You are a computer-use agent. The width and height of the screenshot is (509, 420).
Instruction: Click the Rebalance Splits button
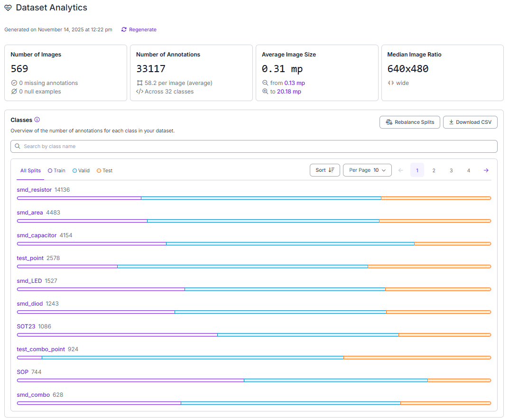(410, 122)
